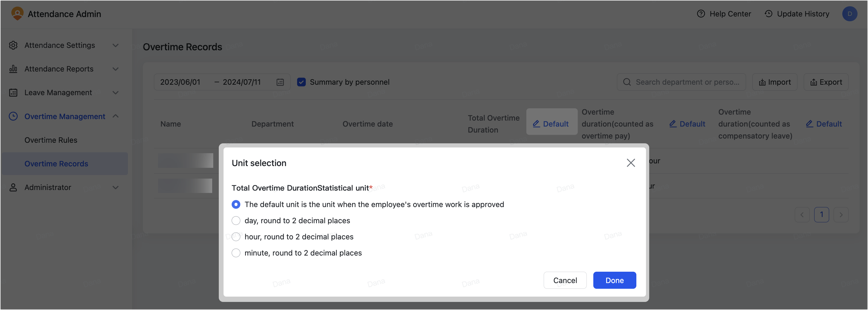Uncheck Summary by personnel

pyautogui.click(x=301, y=82)
